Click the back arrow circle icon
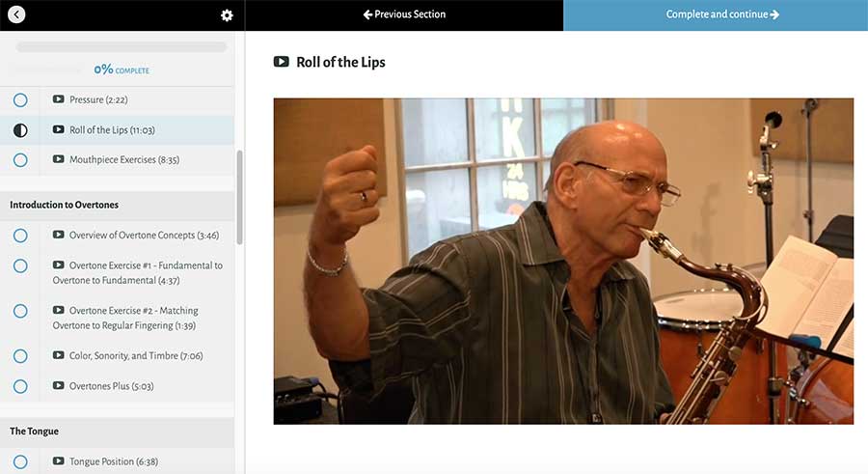 click(16, 14)
